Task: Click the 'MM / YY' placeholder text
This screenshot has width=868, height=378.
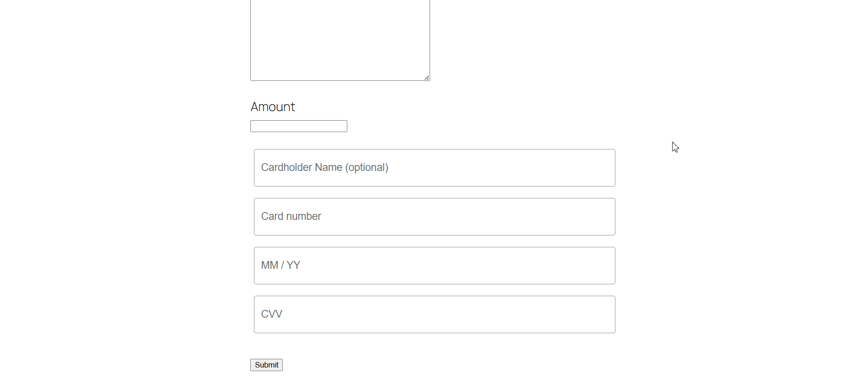Action: tap(280, 265)
